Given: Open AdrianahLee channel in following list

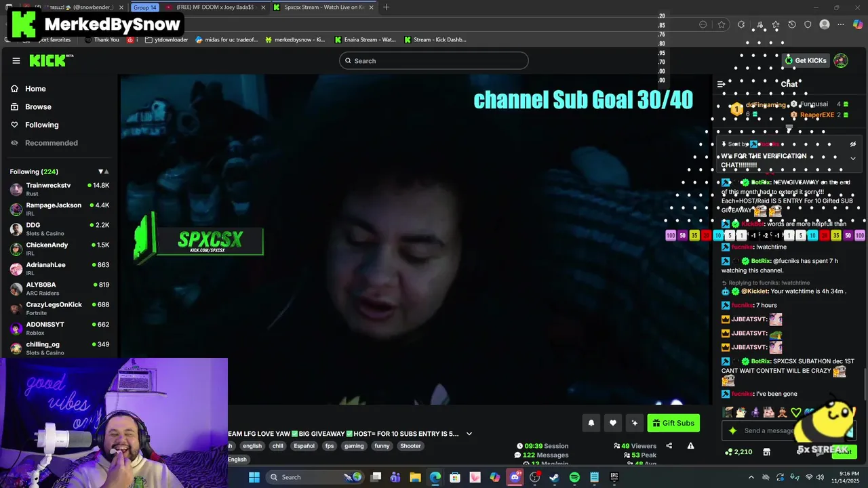Looking at the screenshot, I should click(x=59, y=268).
